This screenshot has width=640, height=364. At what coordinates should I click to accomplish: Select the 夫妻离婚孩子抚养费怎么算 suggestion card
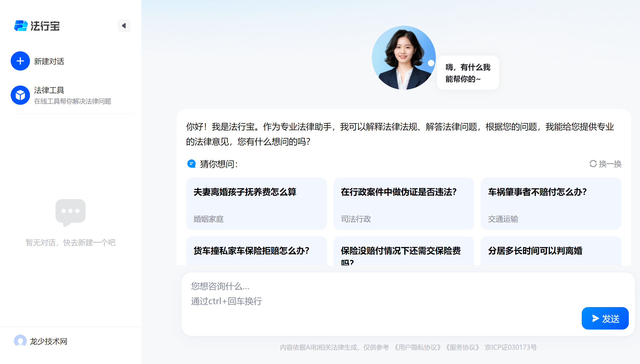(256, 204)
